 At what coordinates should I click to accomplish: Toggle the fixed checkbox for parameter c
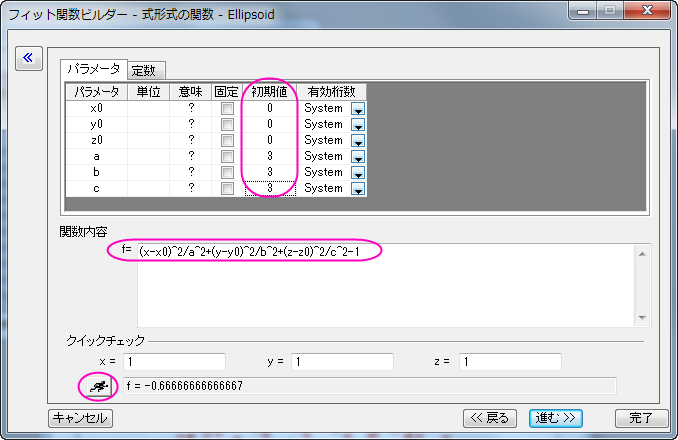[227, 188]
